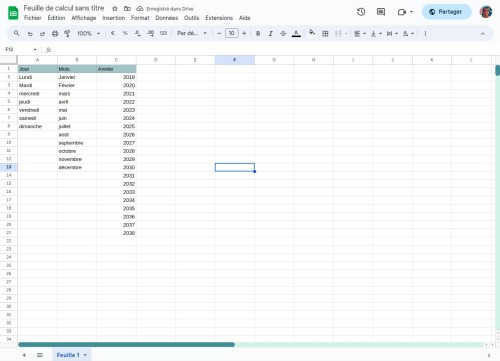500x361 pixels.
Task: Open Extensions menu
Action: click(219, 18)
